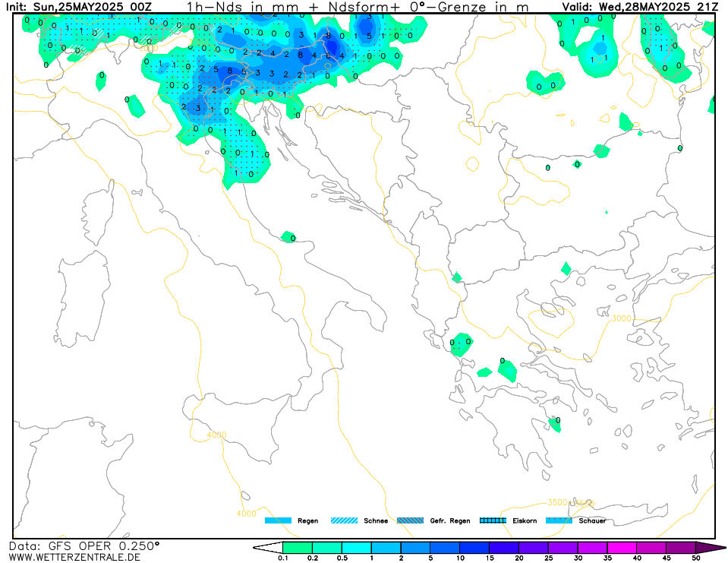The height and width of the screenshot is (563, 728).
Task: Click the 'Gefr. Regen' legend label
Action: (x=450, y=520)
